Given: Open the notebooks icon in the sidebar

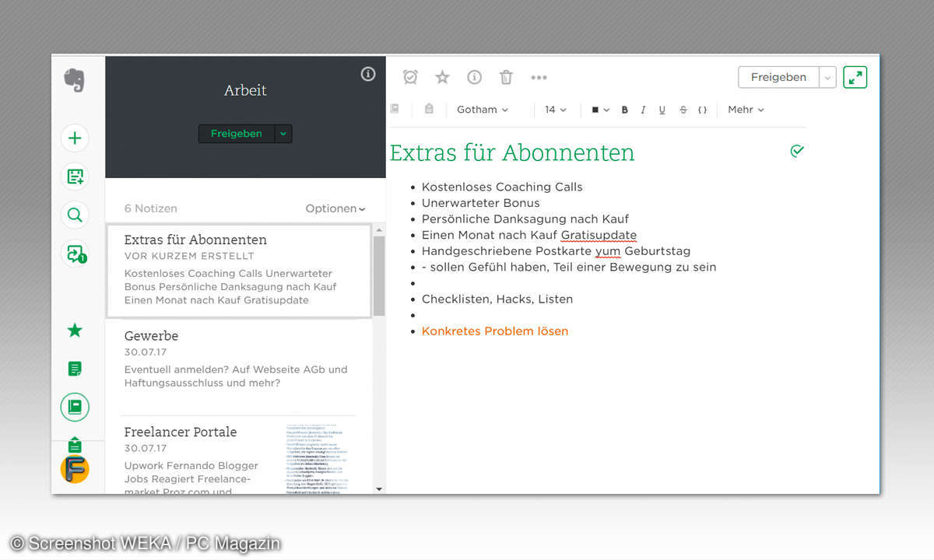Looking at the screenshot, I should click(x=75, y=407).
